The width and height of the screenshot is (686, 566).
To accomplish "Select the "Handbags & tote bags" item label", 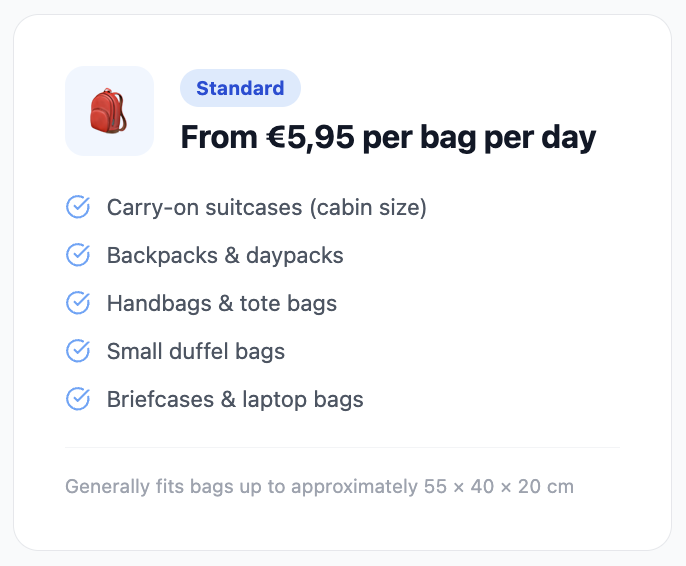I will [x=222, y=303].
